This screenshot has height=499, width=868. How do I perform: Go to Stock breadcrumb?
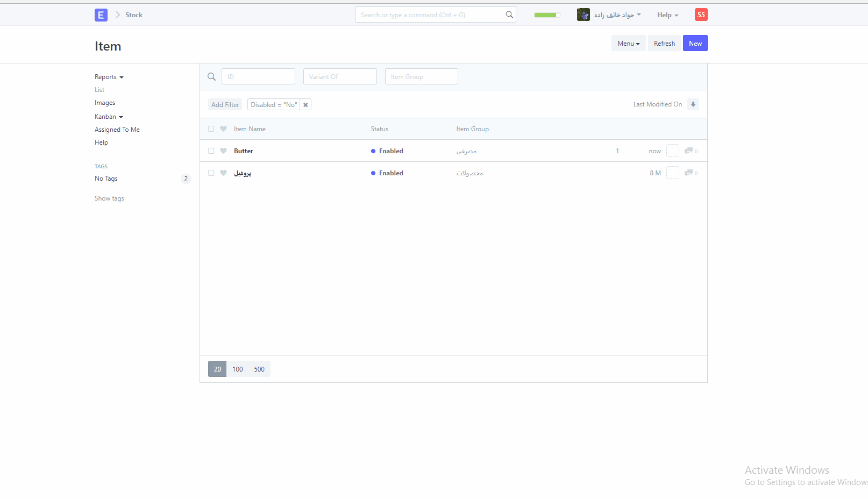pyautogui.click(x=134, y=15)
